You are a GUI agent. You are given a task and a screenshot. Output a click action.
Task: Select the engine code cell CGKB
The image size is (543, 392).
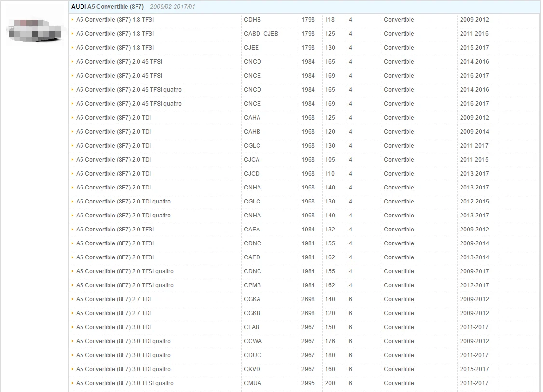pyautogui.click(x=252, y=313)
